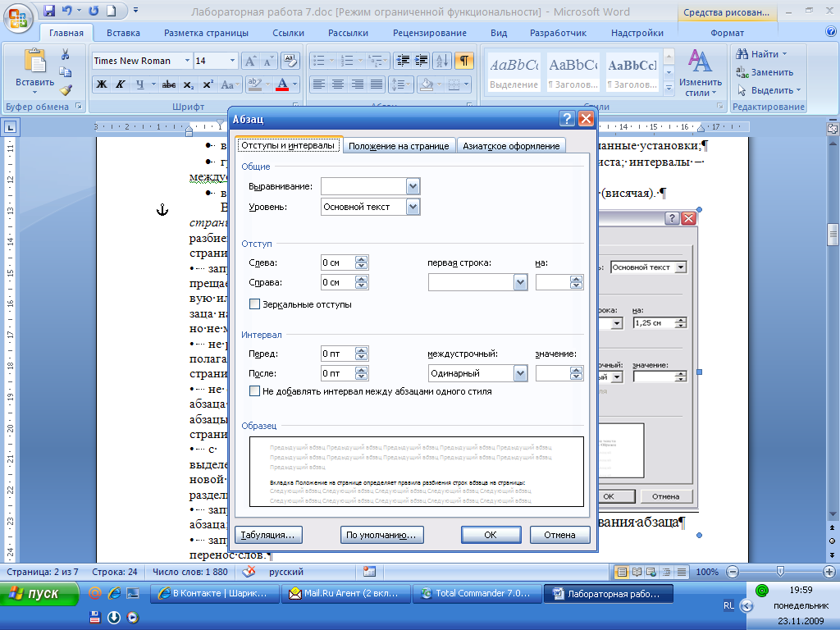Open Вставка ribbon tab
This screenshot has width=840, height=630.
123,33
